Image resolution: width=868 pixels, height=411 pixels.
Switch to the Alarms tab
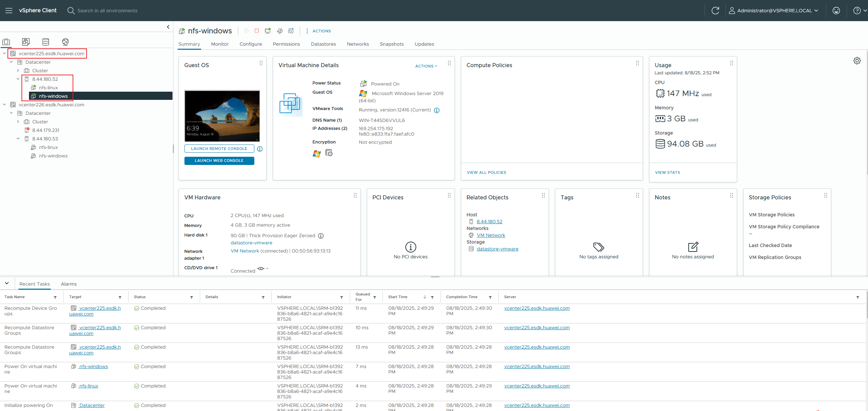tap(69, 284)
